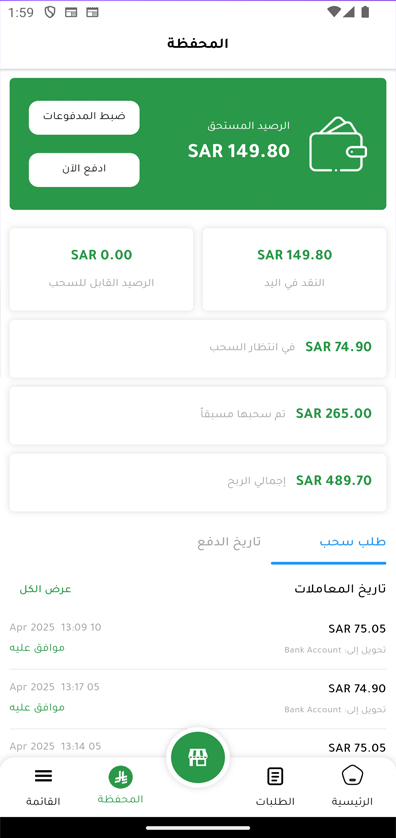Open the عرض الكل link
Screen dimensions: 396x838
(x=45, y=589)
